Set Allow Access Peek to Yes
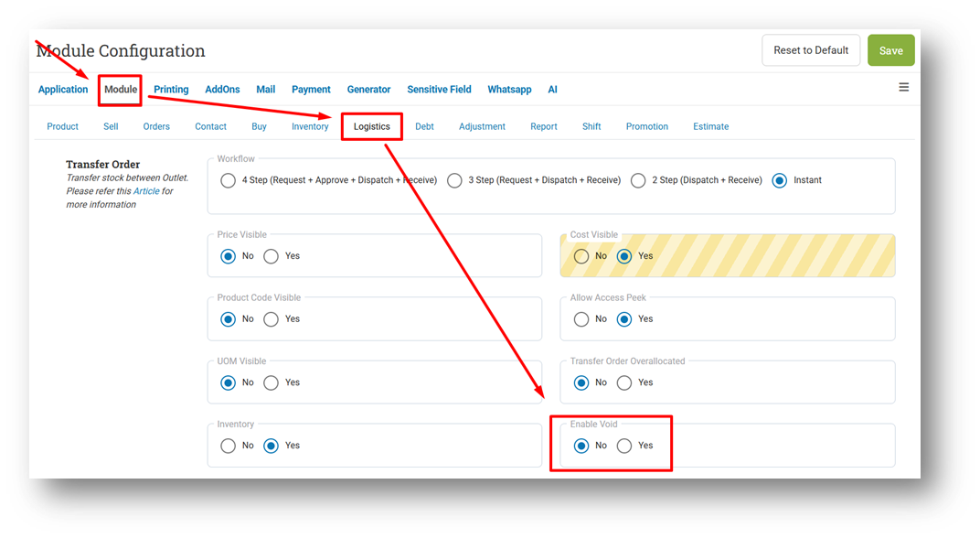Viewport: 980px width, 538px height. point(623,319)
